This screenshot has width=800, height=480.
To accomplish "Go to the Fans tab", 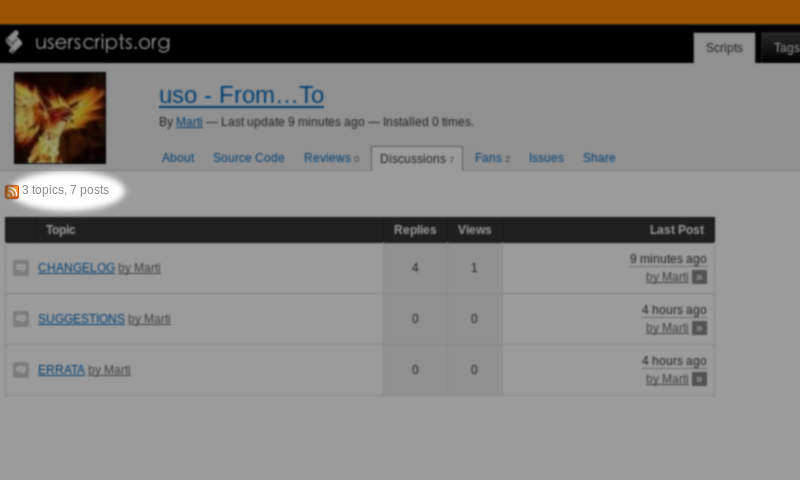I will (x=492, y=158).
